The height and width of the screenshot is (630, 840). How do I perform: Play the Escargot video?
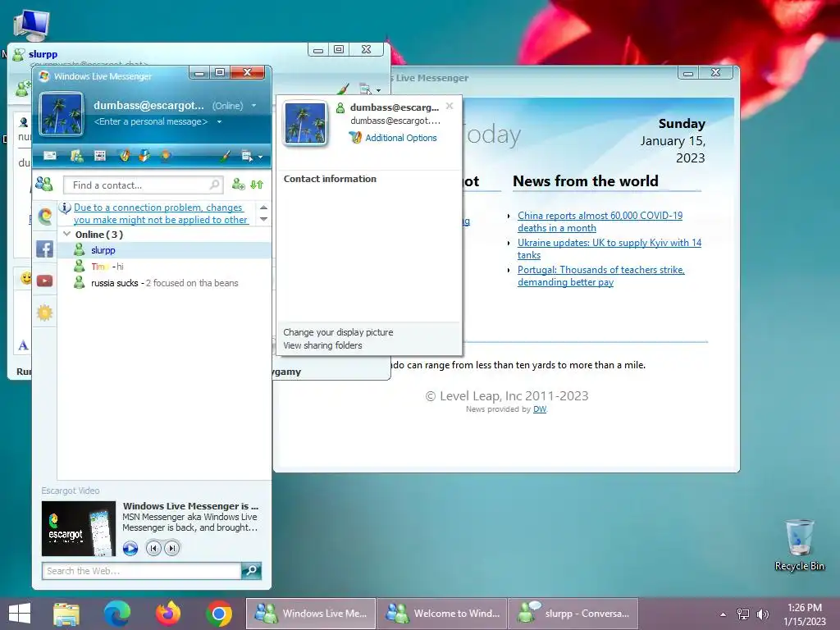[130, 548]
